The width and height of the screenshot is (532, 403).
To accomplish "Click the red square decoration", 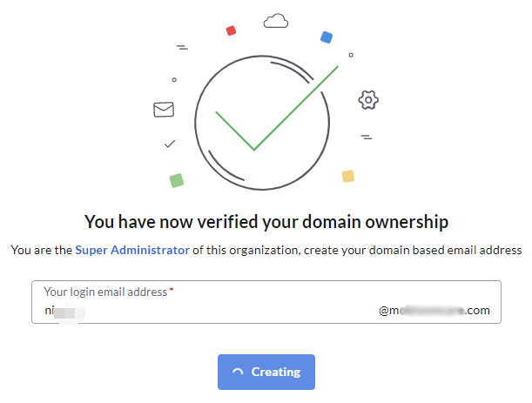I will click(231, 30).
